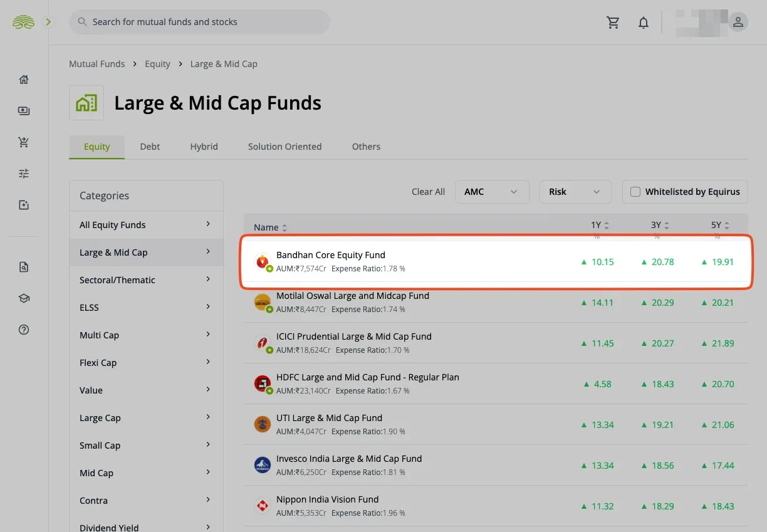
Task: Open Sectoral/Thematic category
Action: click(x=146, y=280)
